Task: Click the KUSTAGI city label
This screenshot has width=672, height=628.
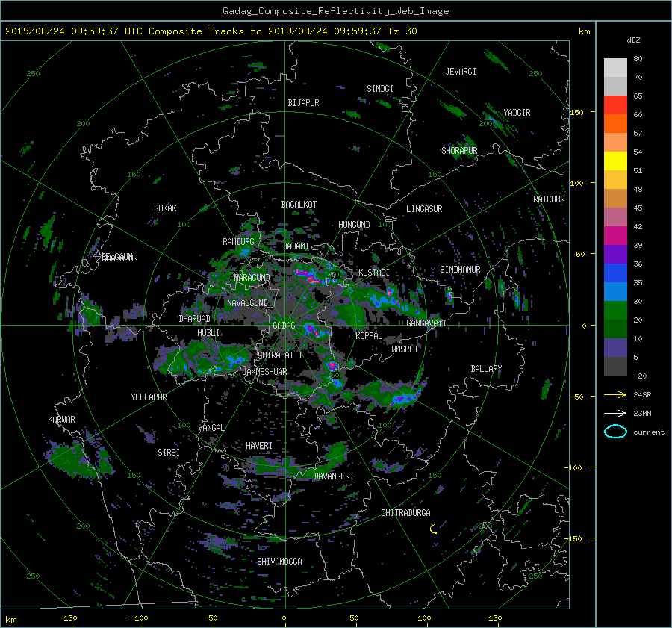Action: pos(374,273)
